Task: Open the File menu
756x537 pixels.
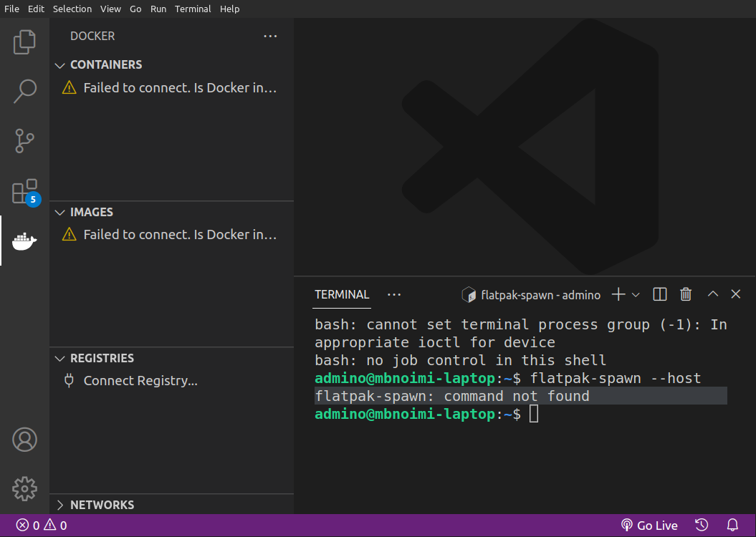Action: tap(11, 9)
